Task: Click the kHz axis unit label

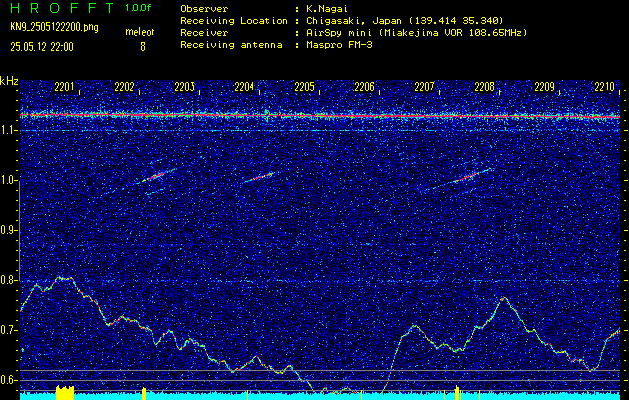Action: point(9,81)
